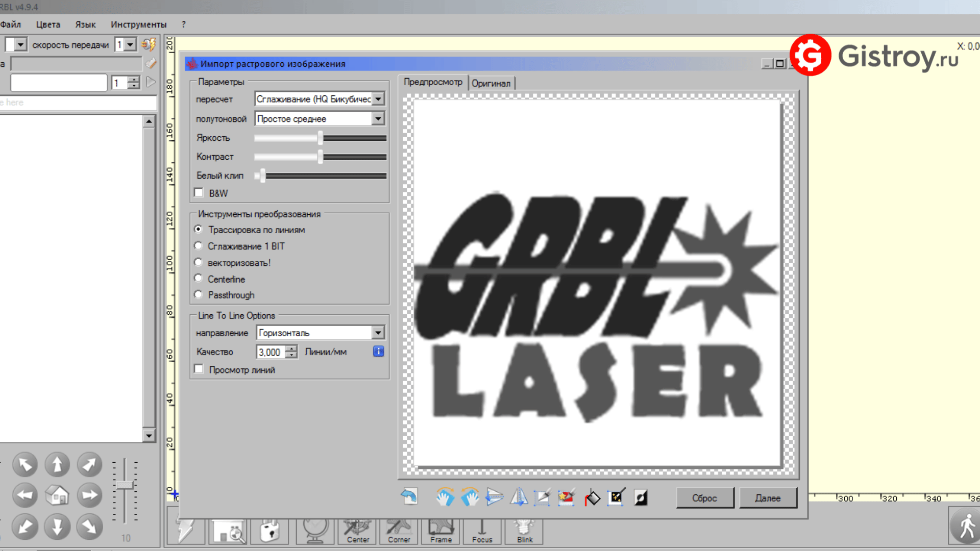Click the Center custom button
Screen dimensions: 980x551
tap(358, 531)
